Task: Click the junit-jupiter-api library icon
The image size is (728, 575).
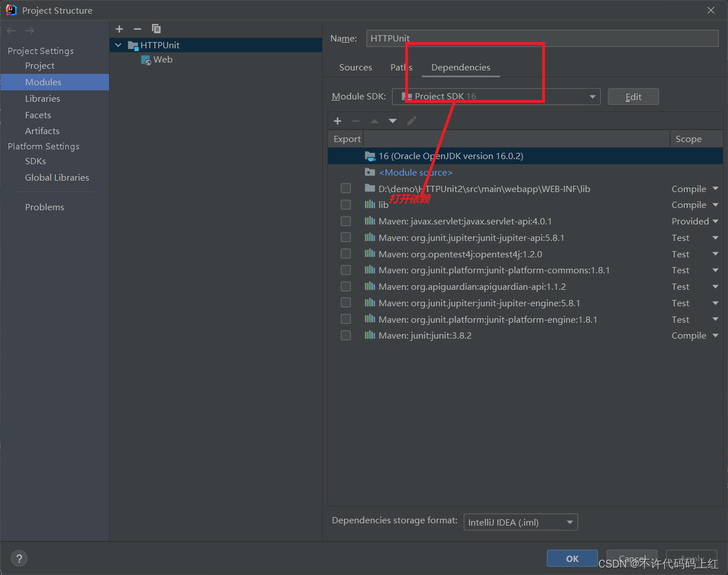Action: pos(370,238)
